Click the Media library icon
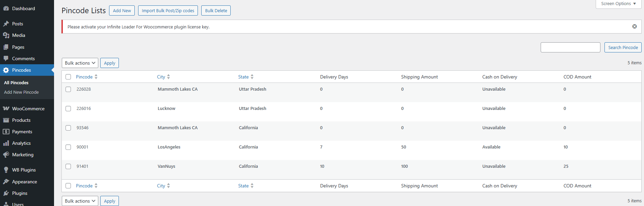 [x=6, y=35]
